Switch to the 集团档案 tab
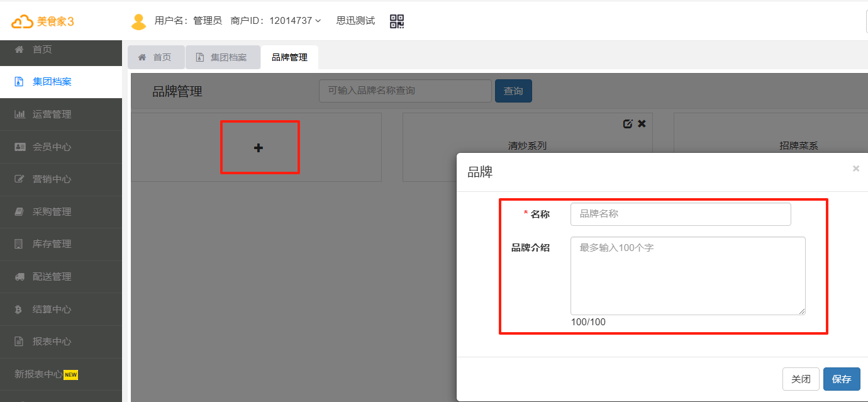The height and width of the screenshot is (402, 868). 223,57
